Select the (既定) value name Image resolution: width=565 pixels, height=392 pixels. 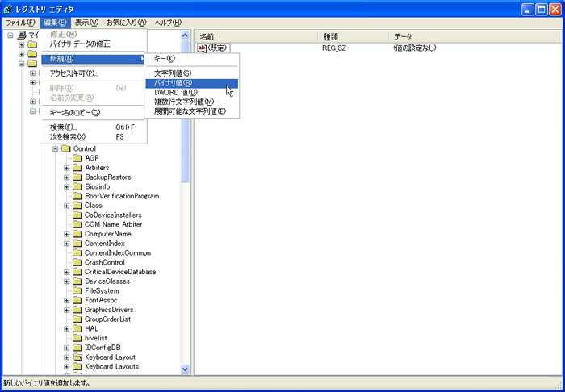click(219, 48)
